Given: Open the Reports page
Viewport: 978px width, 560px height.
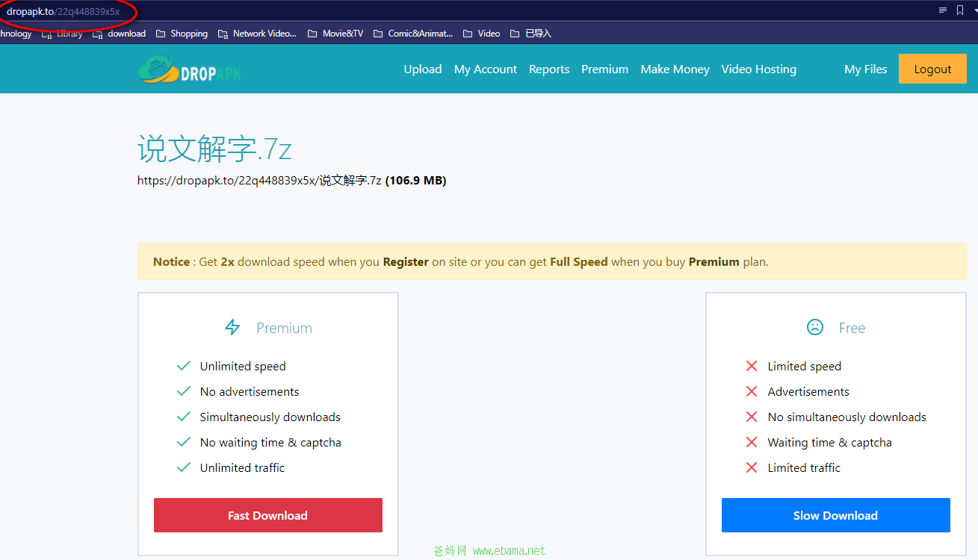Looking at the screenshot, I should tap(549, 69).
